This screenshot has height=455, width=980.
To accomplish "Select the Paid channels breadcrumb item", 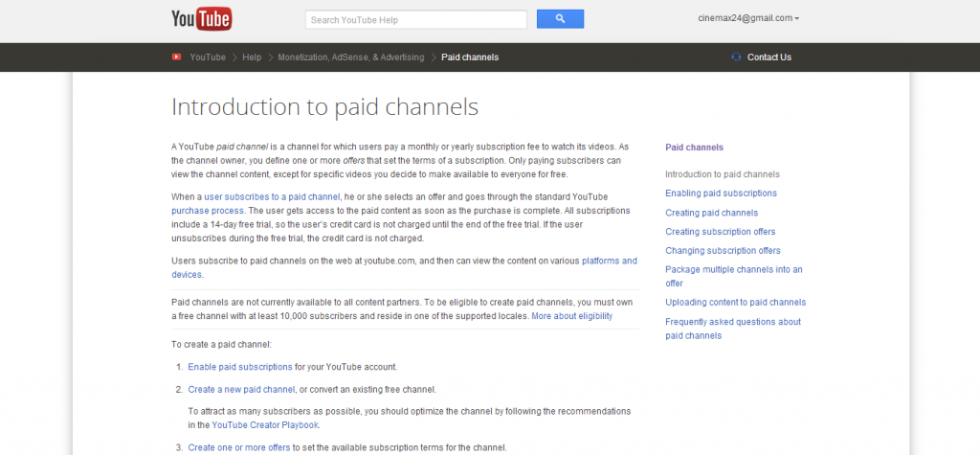I will 470,57.
